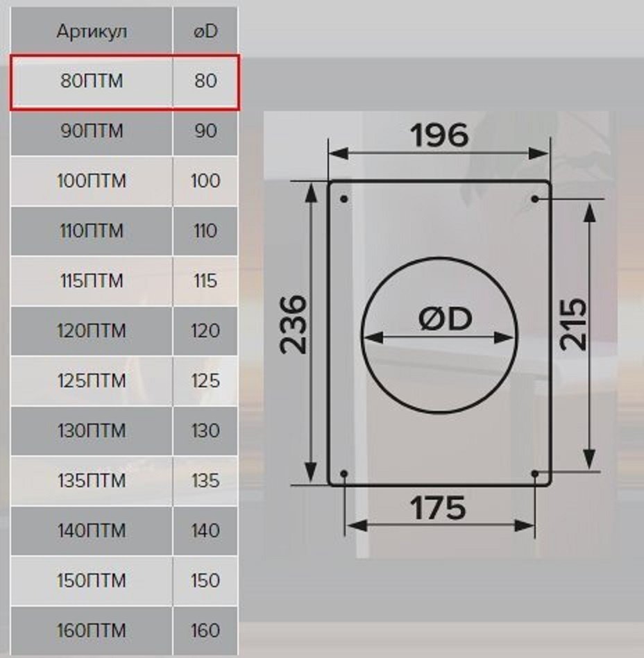Choose the 110ПТМ article entry
The height and width of the screenshot is (658, 644).
pos(92,231)
